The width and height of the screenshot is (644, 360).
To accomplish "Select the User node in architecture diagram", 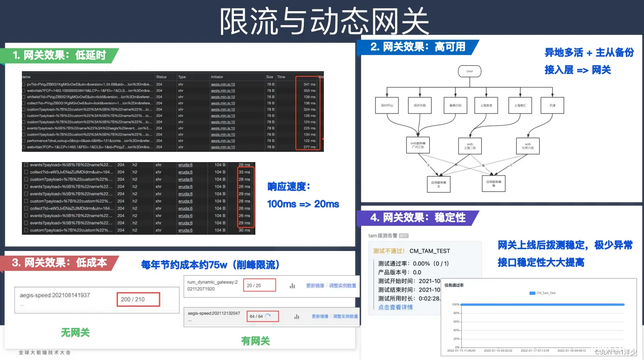I will click(469, 71).
